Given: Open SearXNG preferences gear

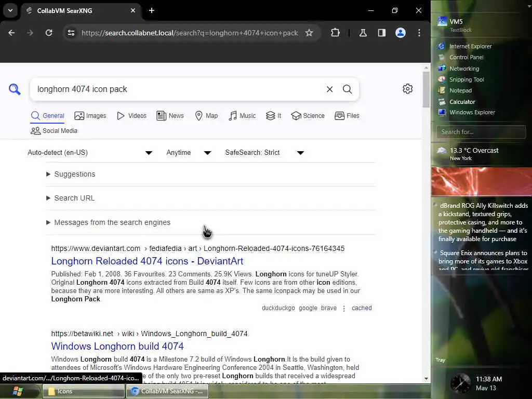Looking at the screenshot, I should click(407, 89).
